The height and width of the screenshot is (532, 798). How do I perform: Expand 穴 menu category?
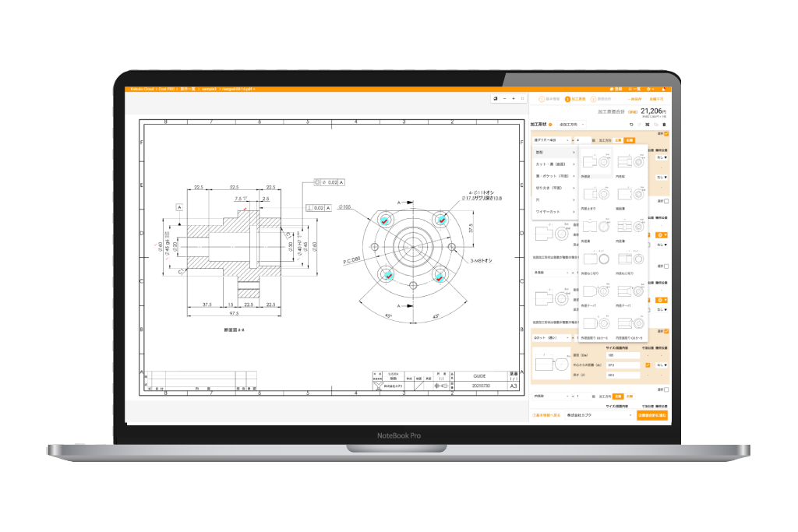point(554,200)
